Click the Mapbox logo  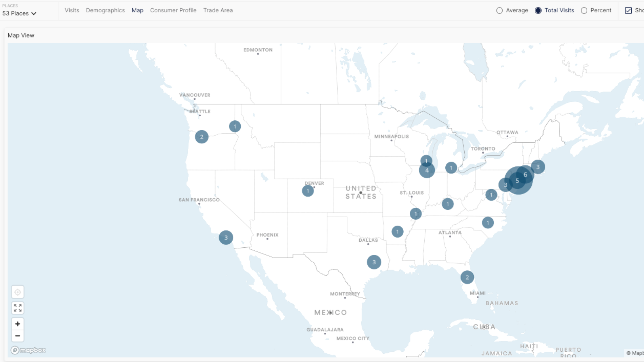[x=28, y=350]
